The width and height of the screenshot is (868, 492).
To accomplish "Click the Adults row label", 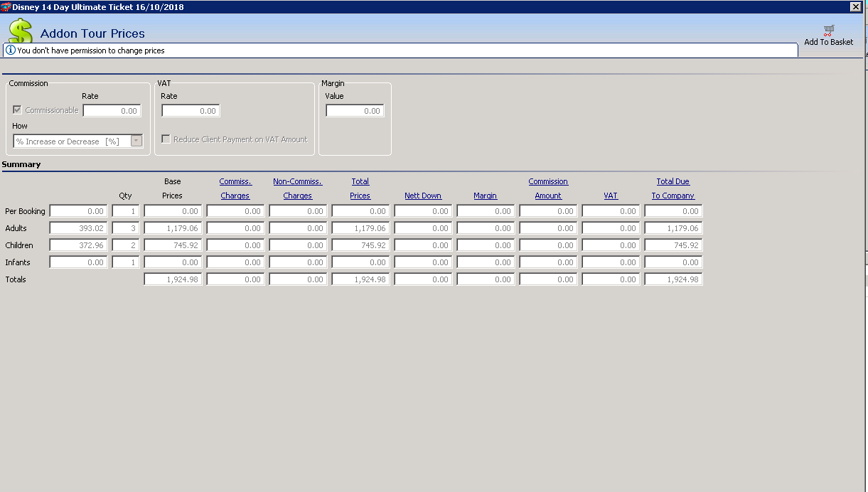I will coord(16,228).
